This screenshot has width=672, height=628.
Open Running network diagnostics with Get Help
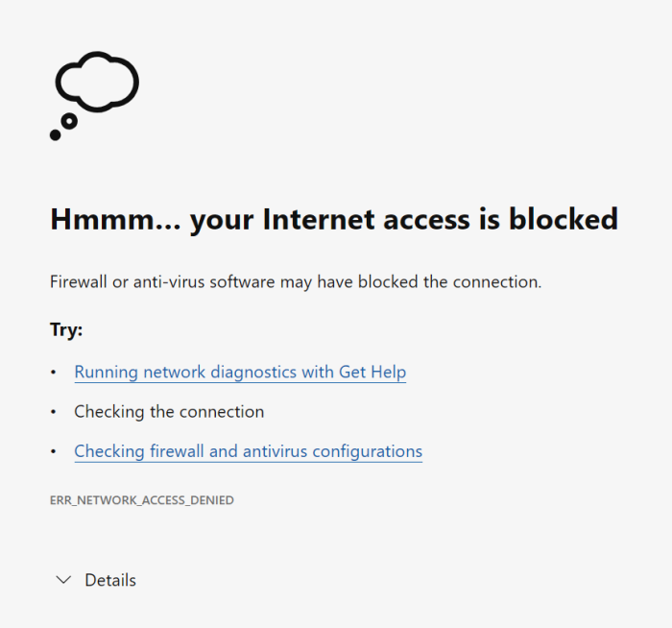click(x=240, y=372)
